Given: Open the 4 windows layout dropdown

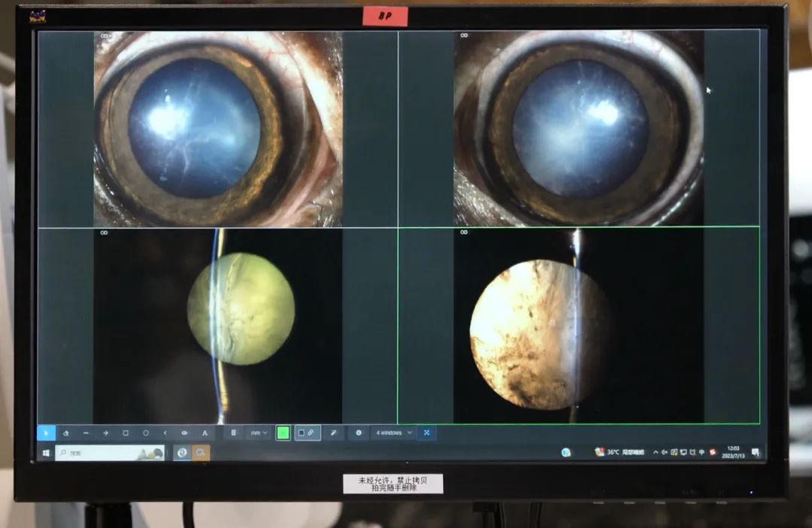Looking at the screenshot, I should [x=393, y=432].
